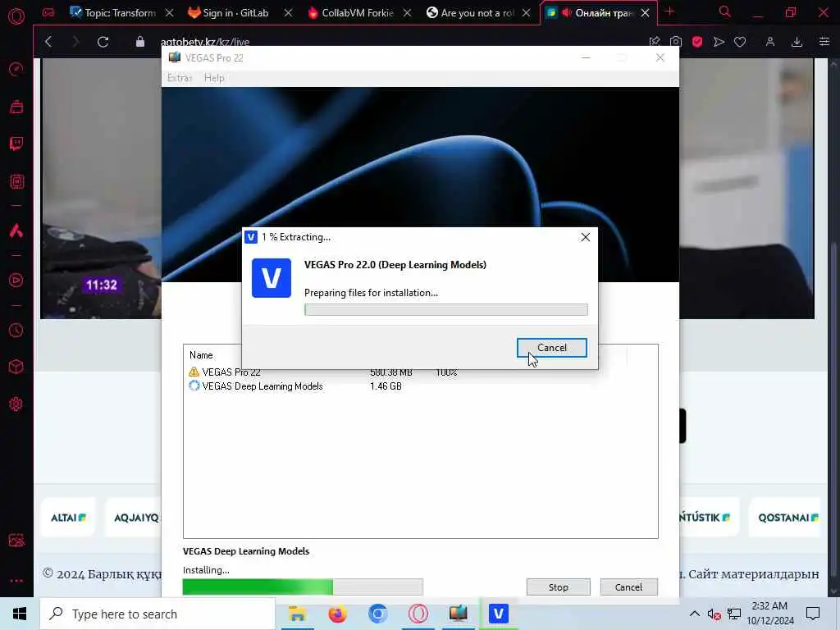Open Twitch in Opera sidebar
The height and width of the screenshot is (630, 840).
point(16,144)
